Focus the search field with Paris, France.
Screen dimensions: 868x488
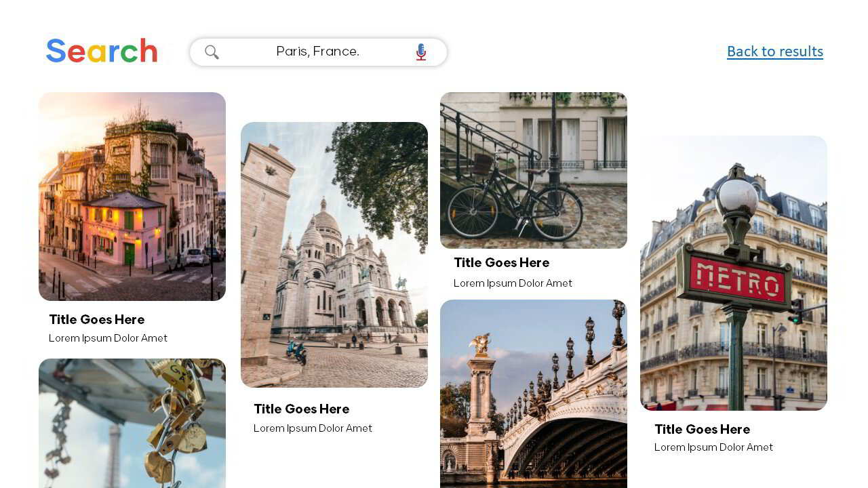click(318, 52)
